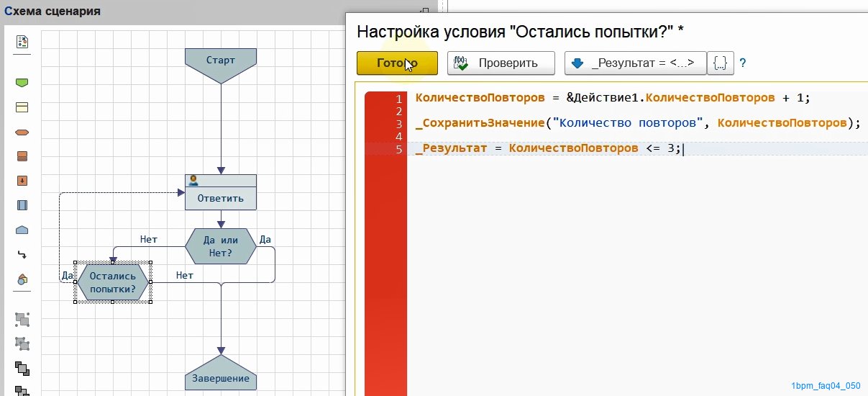Open the _Результат = <...> dropdown
The image size is (868, 396).
634,63
